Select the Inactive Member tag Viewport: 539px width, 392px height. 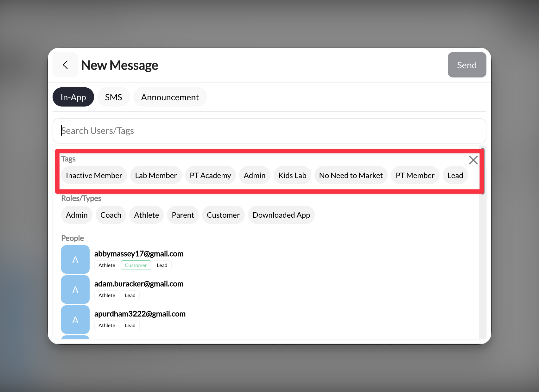[x=94, y=175]
